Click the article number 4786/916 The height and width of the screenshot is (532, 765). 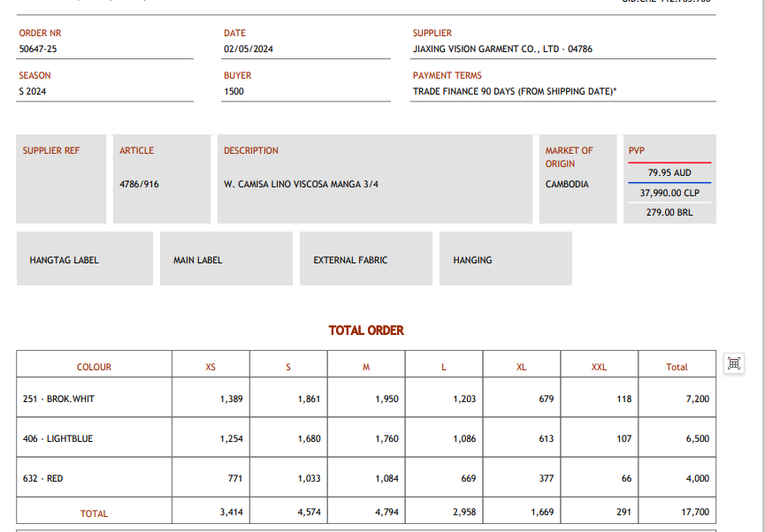(140, 185)
